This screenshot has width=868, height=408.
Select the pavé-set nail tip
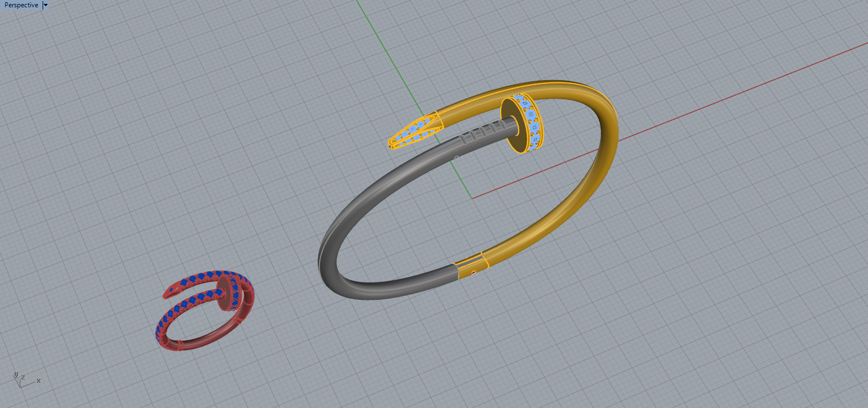(415, 131)
